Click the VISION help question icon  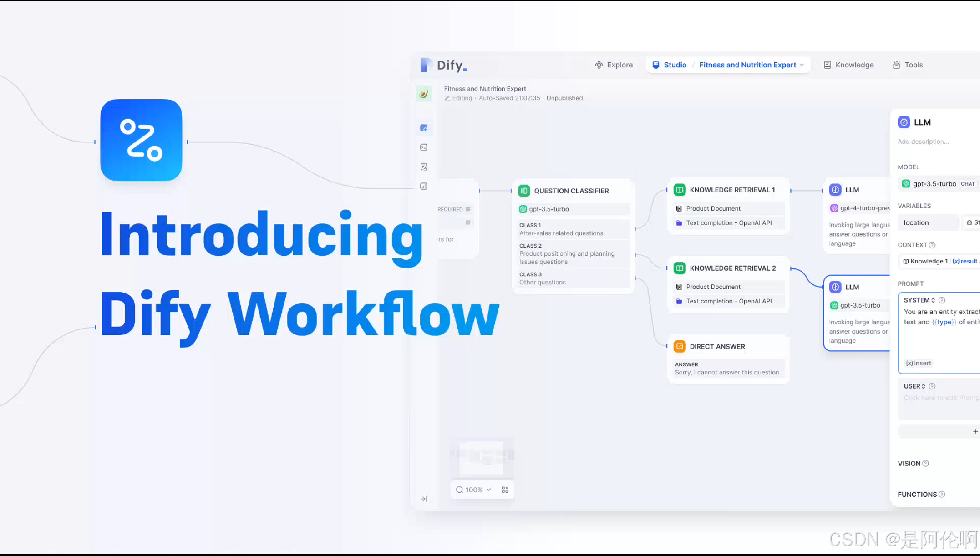point(925,463)
